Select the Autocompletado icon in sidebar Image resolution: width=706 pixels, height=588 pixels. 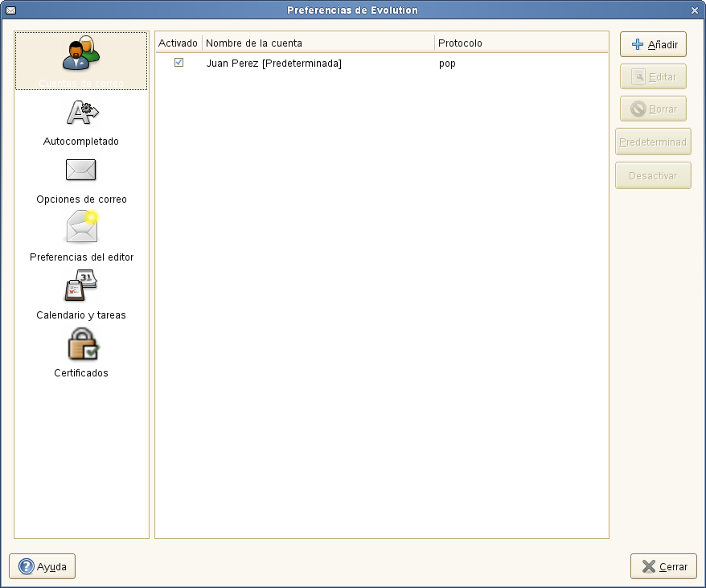(x=82, y=113)
